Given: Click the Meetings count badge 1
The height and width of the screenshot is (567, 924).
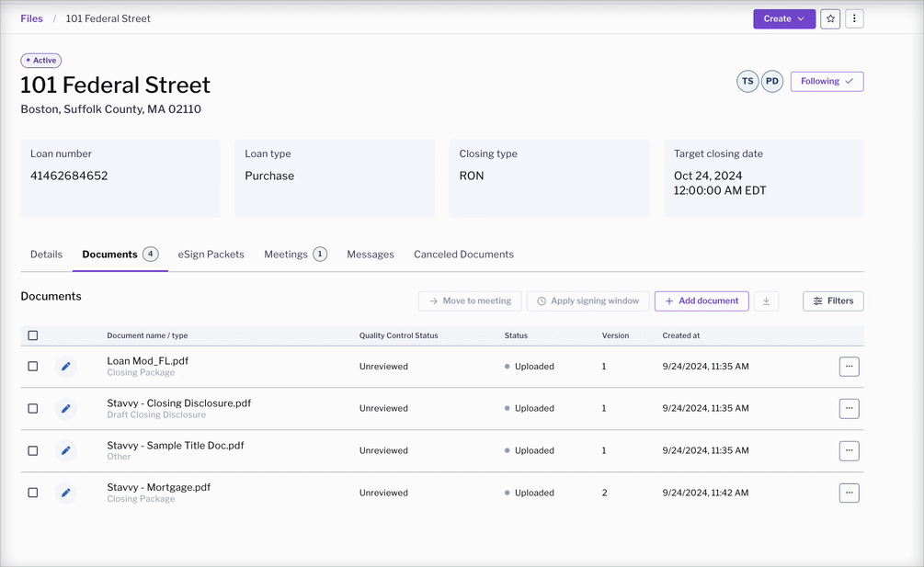Looking at the screenshot, I should 320,254.
